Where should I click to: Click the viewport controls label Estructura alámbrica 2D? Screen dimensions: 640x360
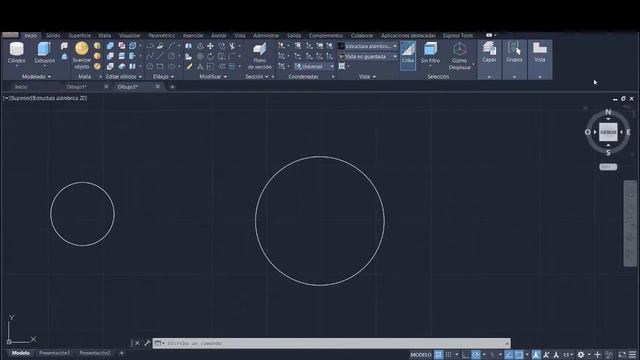59,98
